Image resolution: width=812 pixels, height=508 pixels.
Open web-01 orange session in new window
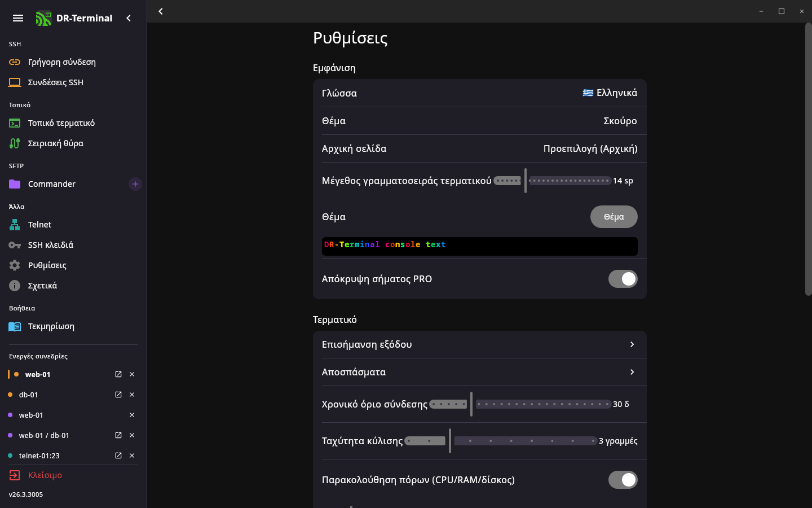tap(118, 374)
